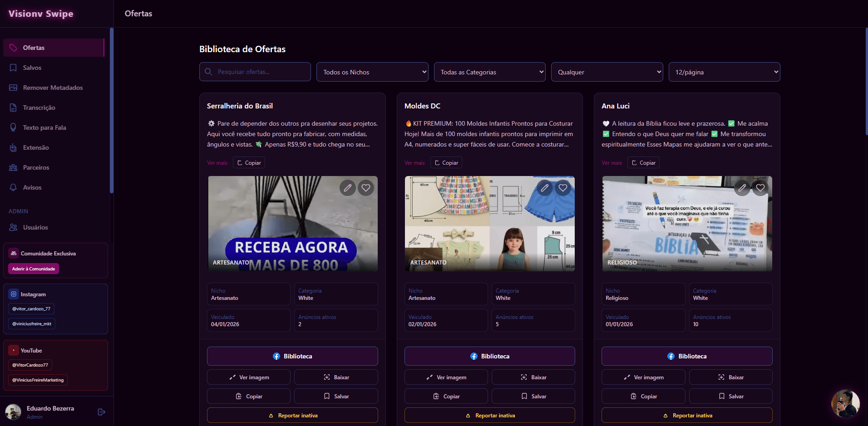Click the search magnifier icon

click(208, 72)
